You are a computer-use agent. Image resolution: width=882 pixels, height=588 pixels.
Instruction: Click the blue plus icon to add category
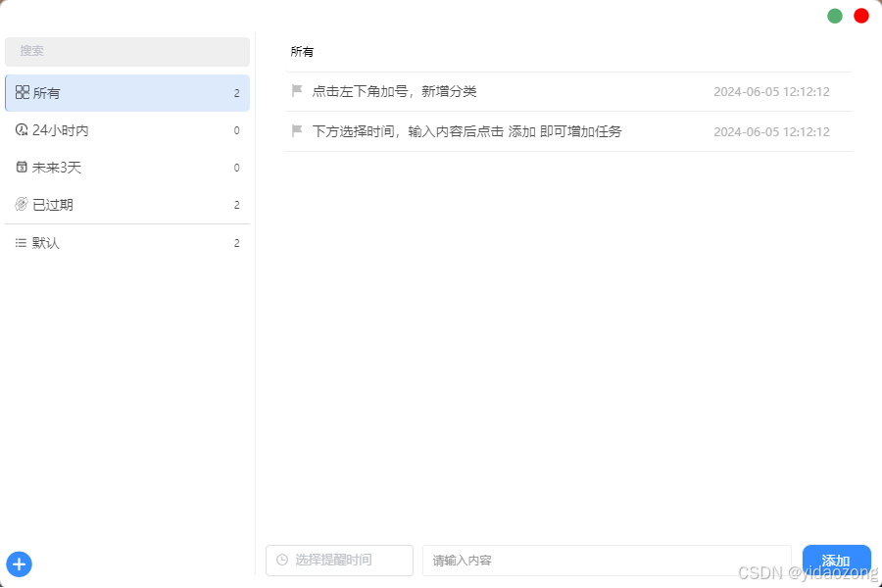20,564
